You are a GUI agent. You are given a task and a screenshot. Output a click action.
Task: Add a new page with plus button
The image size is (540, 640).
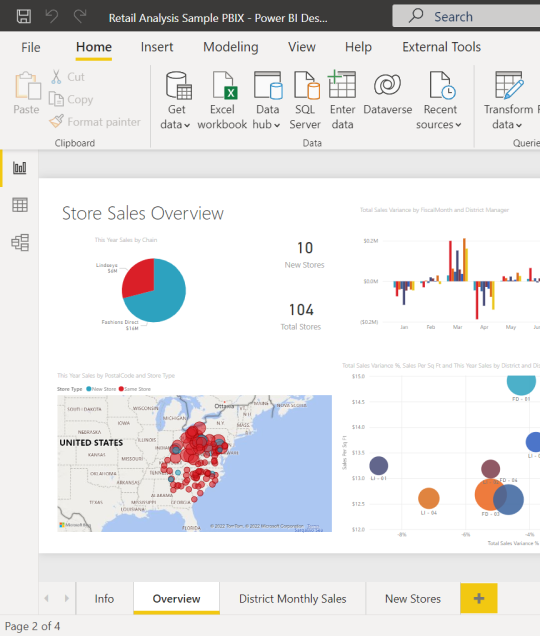coord(479,598)
